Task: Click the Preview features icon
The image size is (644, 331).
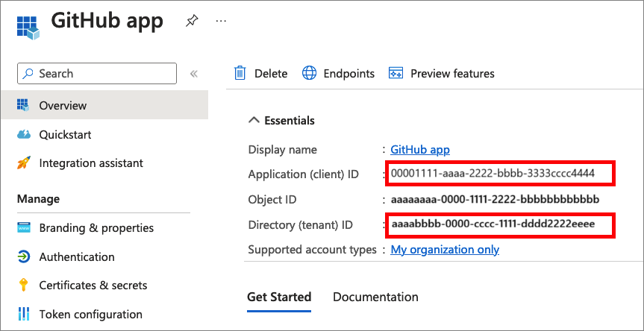Action: [396, 73]
